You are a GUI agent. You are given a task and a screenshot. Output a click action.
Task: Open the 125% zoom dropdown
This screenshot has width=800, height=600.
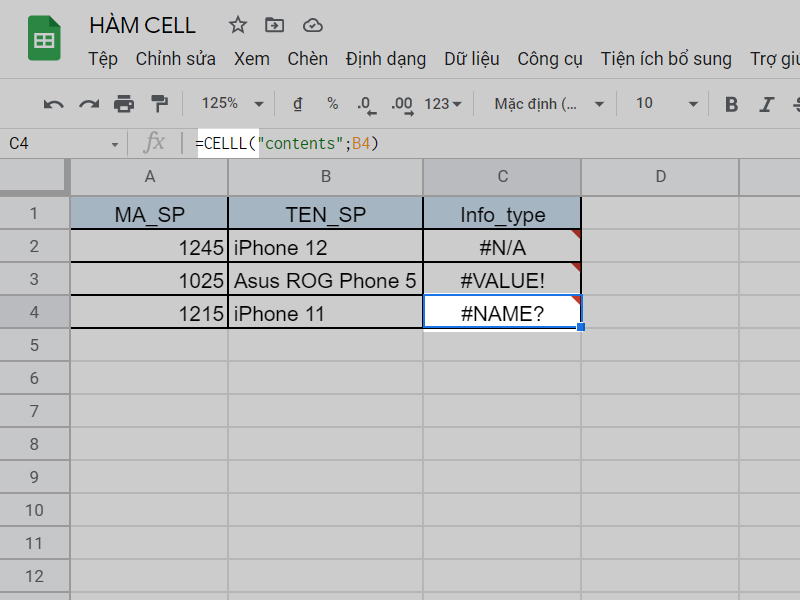(232, 104)
